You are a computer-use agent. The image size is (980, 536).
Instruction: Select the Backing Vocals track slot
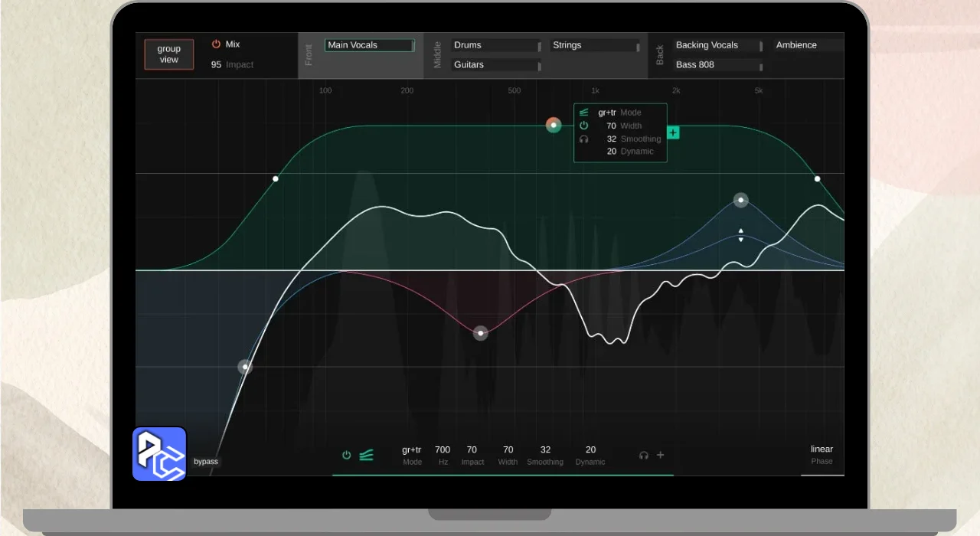tap(717, 45)
